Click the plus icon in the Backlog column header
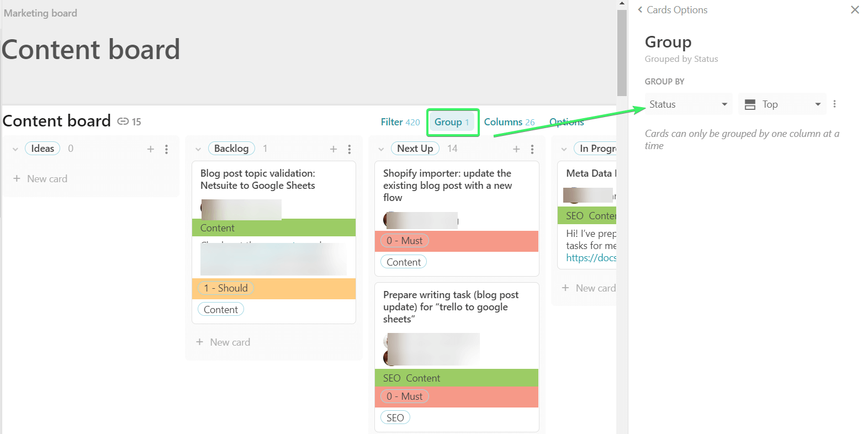Screen dimensions: 868x434 point(333,149)
